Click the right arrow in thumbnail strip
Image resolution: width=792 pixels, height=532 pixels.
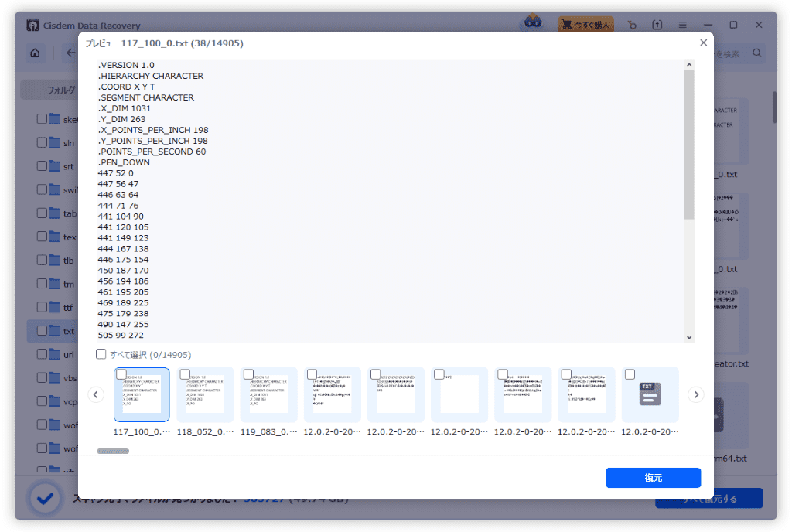pyautogui.click(x=695, y=394)
